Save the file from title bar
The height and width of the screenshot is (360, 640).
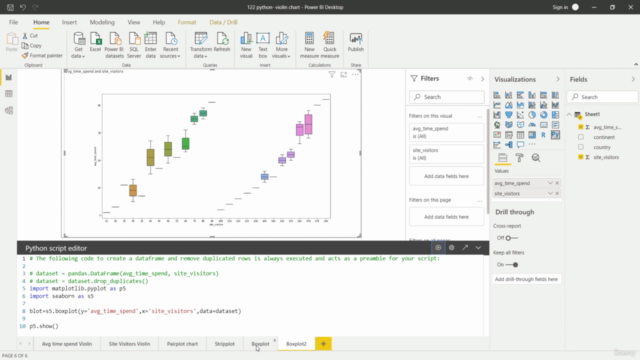(x=10, y=7)
